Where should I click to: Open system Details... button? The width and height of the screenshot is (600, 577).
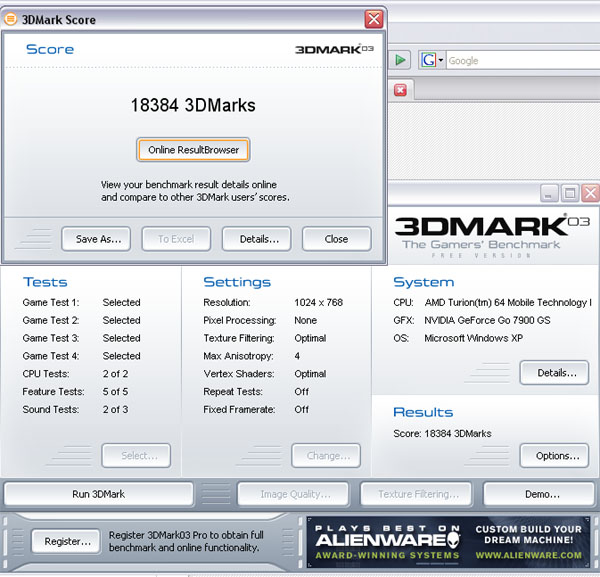click(x=554, y=373)
